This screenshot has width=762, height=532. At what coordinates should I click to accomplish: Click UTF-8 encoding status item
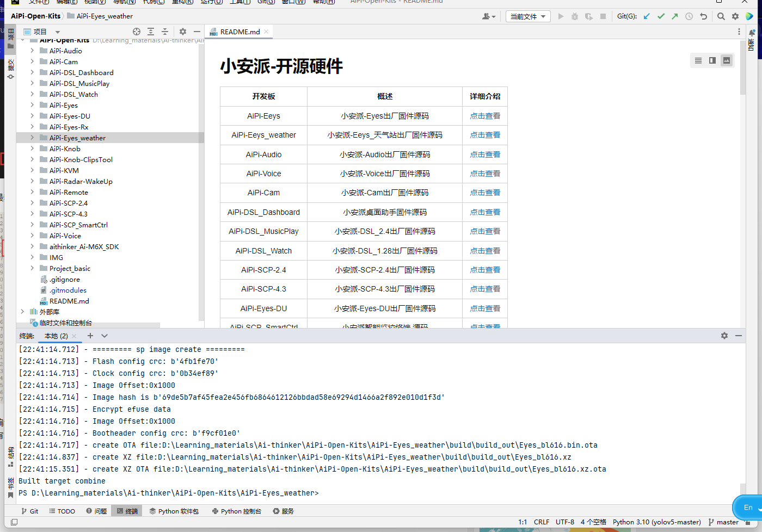(x=565, y=522)
